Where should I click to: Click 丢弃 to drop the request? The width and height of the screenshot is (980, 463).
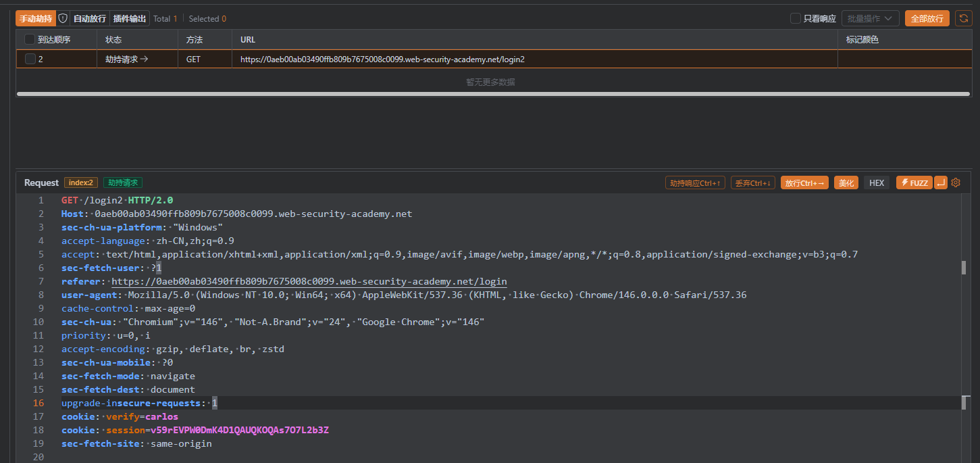tap(752, 182)
